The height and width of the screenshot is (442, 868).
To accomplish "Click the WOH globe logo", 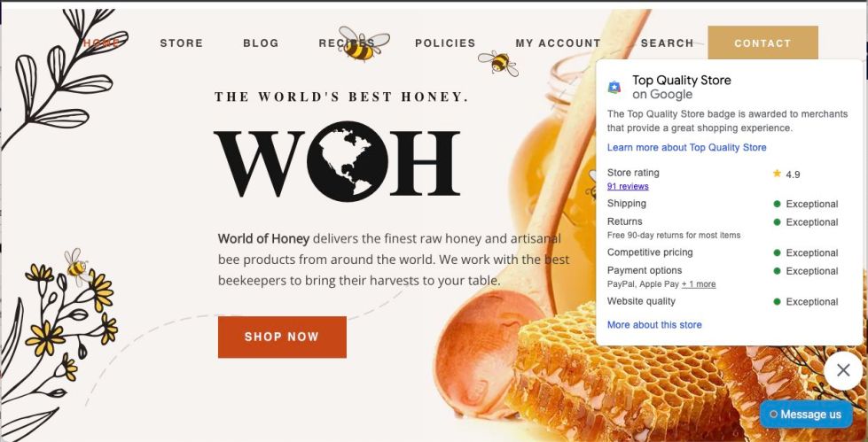I will coord(337,161).
